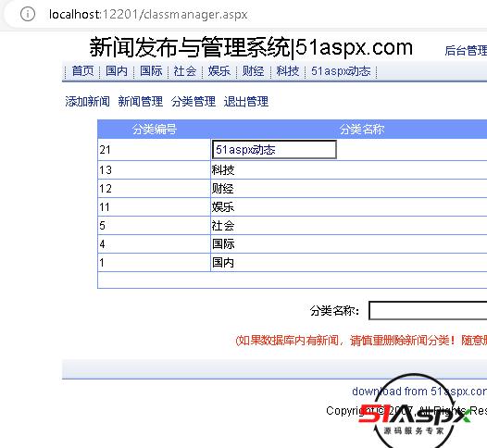Click the 分类名称 column header
Screen dimensions: 487x448
pyautogui.click(x=362, y=130)
